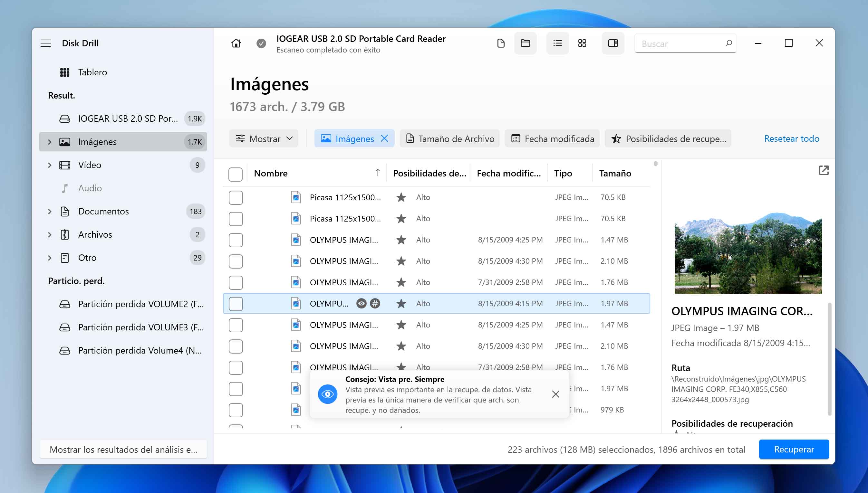The width and height of the screenshot is (868, 493).
Task: Click the search magnifier icon
Action: 728,43
